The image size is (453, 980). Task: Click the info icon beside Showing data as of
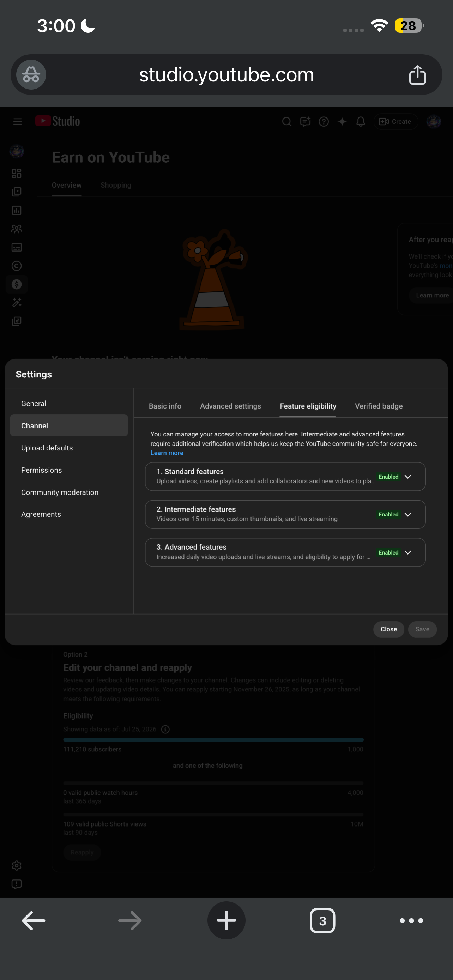click(x=165, y=729)
